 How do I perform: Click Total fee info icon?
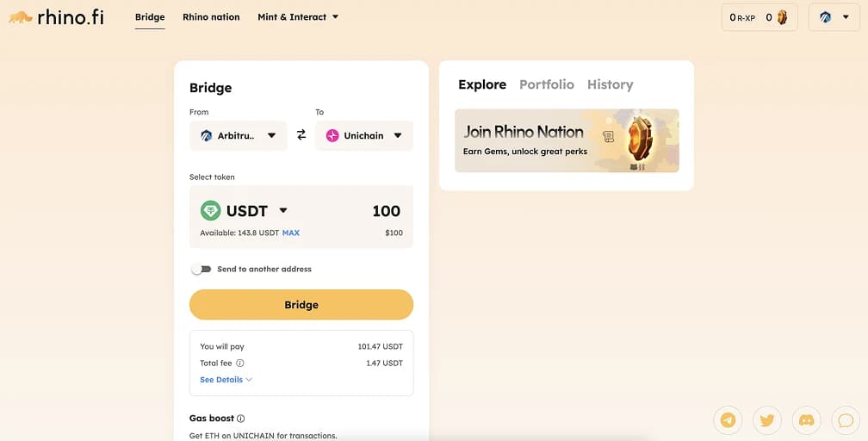tap(240, 363)
